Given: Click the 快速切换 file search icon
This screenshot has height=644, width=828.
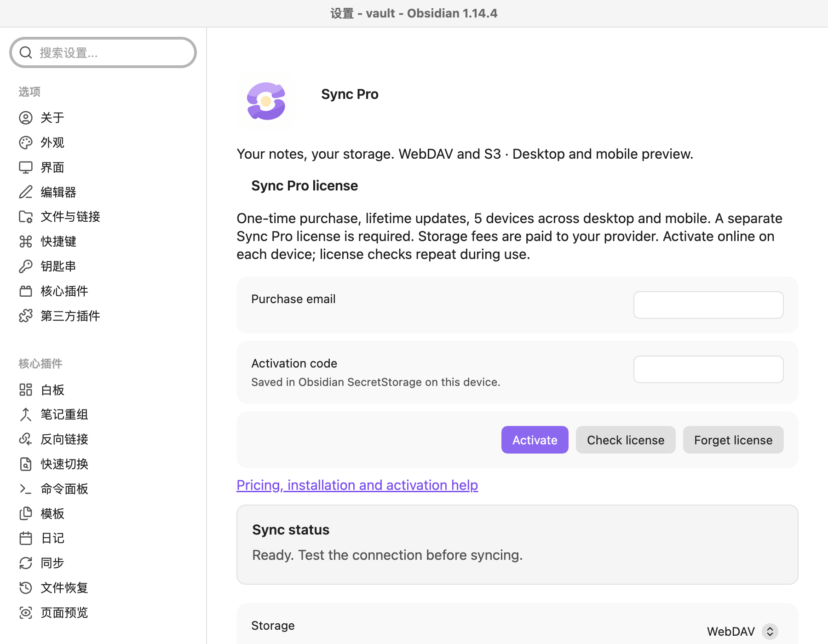Looking at the screenshot, I should [26, 464].
